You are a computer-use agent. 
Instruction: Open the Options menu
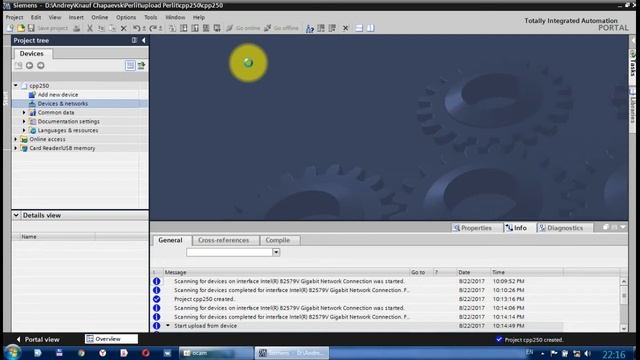tap(126, 18)
